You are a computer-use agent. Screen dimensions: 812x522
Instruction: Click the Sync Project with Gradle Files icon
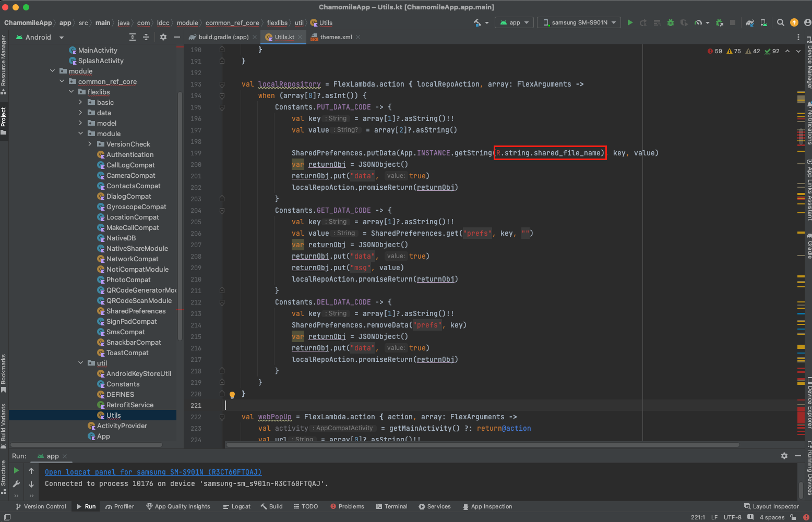750,22
